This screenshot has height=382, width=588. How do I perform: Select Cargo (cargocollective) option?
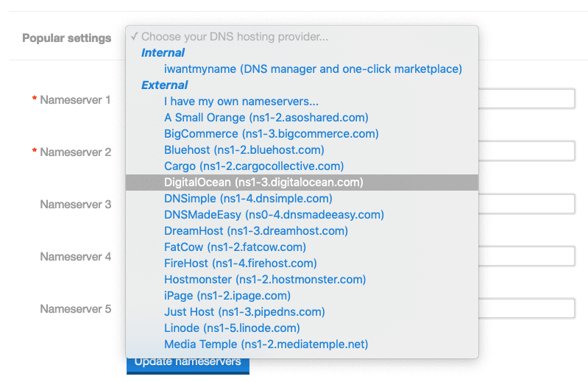pyautogui.click(x=254, y=166)
